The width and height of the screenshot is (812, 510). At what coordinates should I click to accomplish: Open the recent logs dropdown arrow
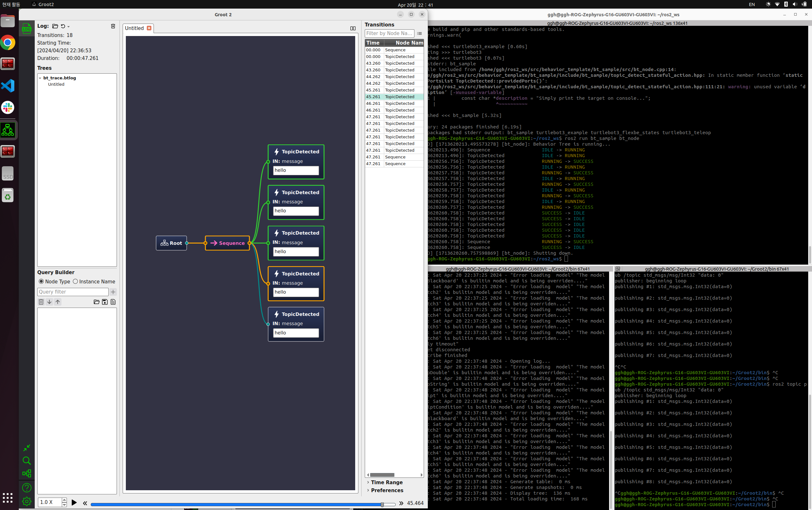[68, 27]
